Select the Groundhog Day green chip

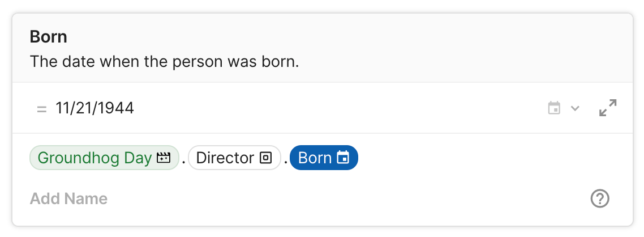104,158
